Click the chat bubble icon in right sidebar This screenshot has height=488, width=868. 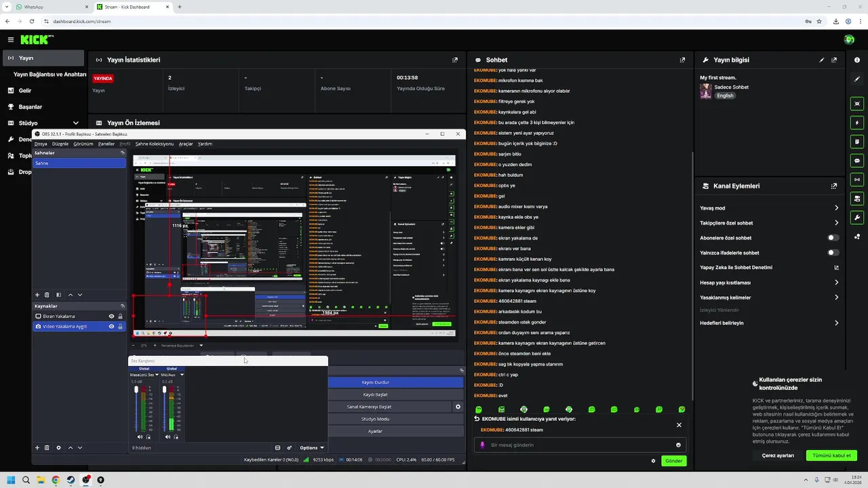(857, 161)
